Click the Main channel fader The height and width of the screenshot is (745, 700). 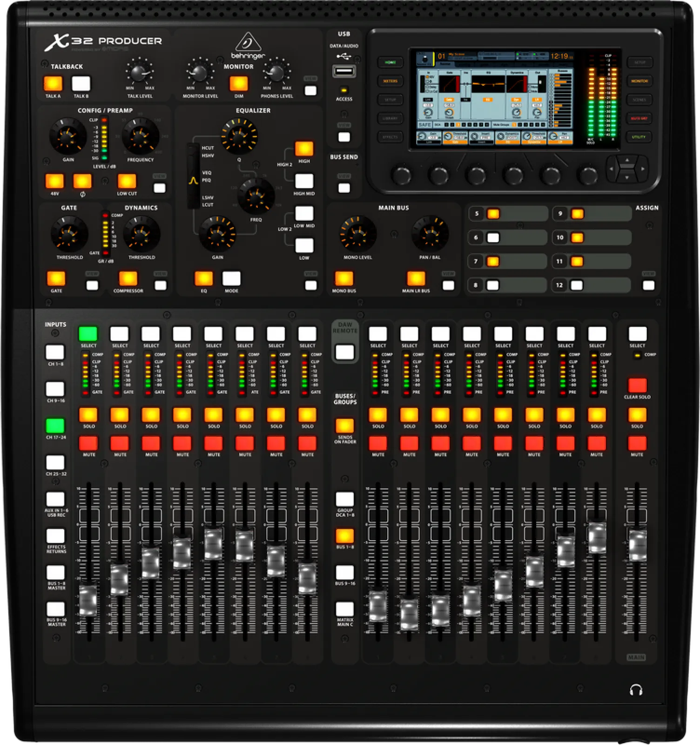click(637, 545)
